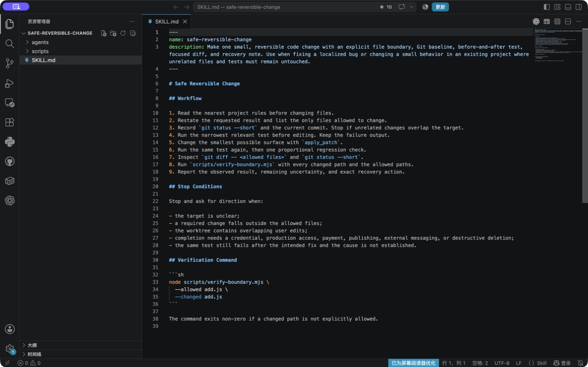Click the editor minimap preview
The width and height of the screenshot is (588, 367).
(x=557, y=45)
